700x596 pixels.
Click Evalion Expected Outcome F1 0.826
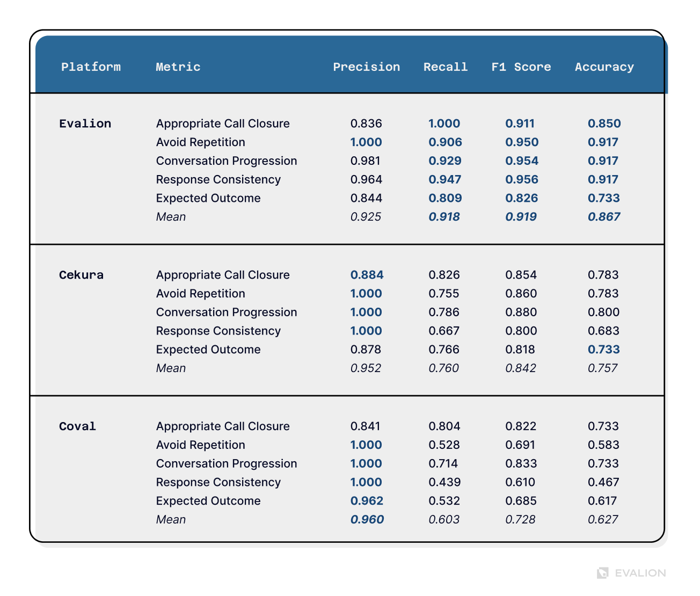pos(521,198)
